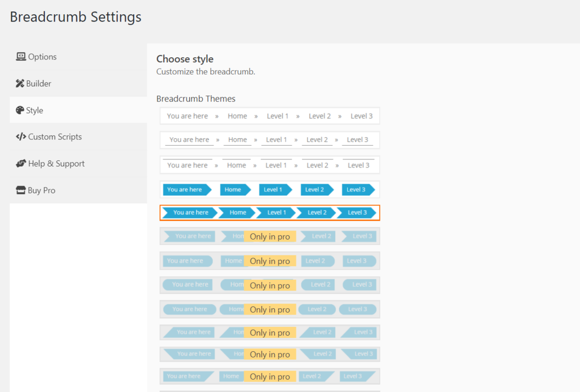The width and height of the screenshot is (580, 392).
Task: Click the slanted-edge pro breadcrumb theme
Action: coord(270,332)
